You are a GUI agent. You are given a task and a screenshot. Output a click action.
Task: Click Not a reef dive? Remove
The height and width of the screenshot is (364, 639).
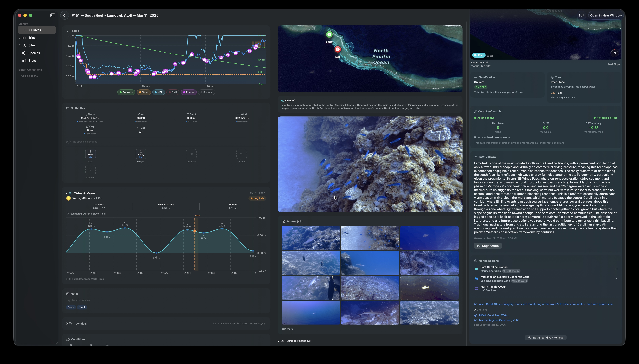pyautogui.click(x=545, y=338)
